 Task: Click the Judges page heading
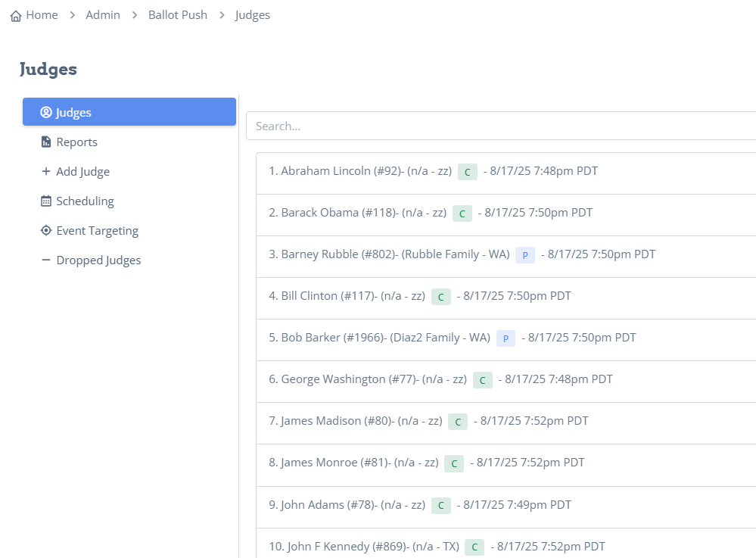48,70
